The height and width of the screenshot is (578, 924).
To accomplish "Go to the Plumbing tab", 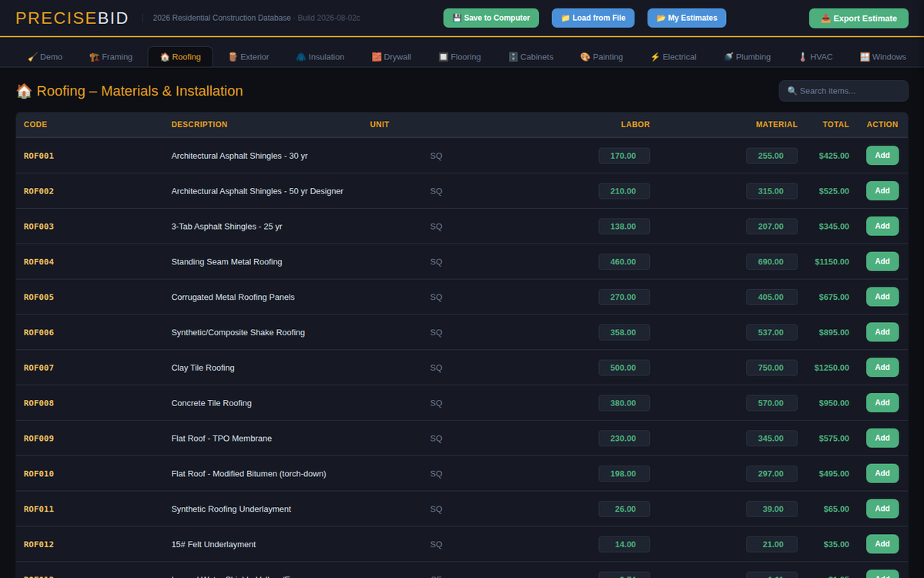I will [x=747, y=57].
